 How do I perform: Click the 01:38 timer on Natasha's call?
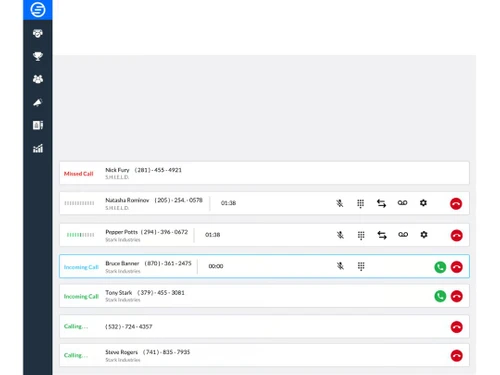click(228, 203)
